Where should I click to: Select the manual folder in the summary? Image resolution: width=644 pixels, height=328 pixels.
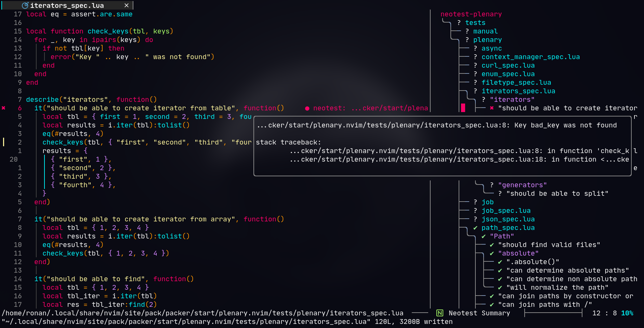pos(486,31)
